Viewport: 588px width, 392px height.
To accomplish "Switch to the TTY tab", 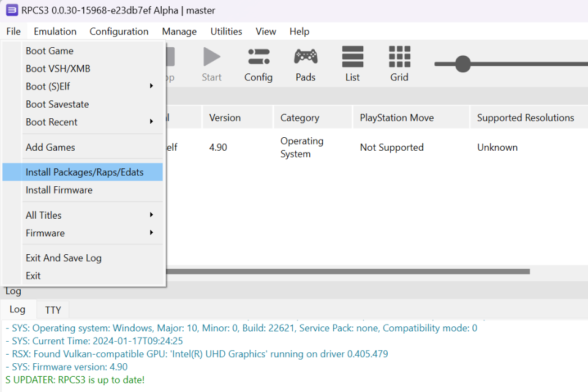I will tap(53, 310).
